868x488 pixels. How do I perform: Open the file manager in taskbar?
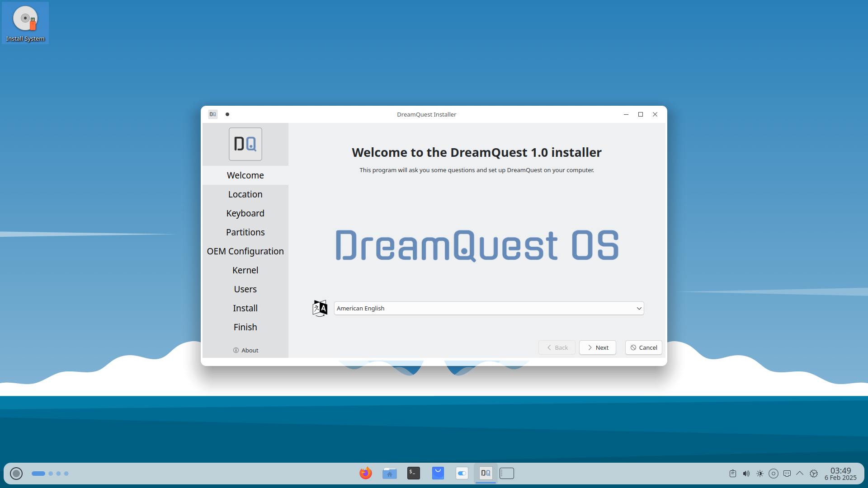[x=389, y=473]
